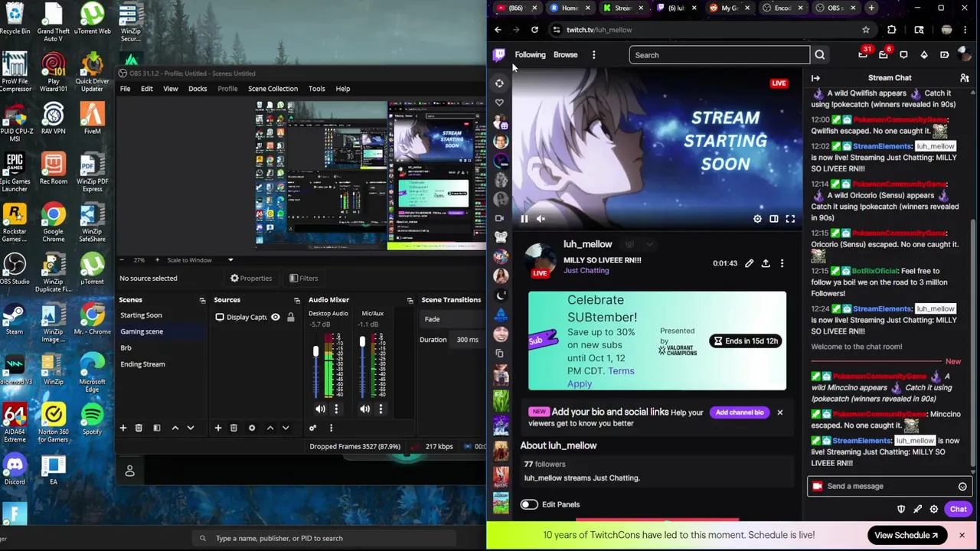Open Twitch notifications inbox with 31 badge
Image resolution: width=980 pixels, height=551 pixels.
click(x=864, y=54)
